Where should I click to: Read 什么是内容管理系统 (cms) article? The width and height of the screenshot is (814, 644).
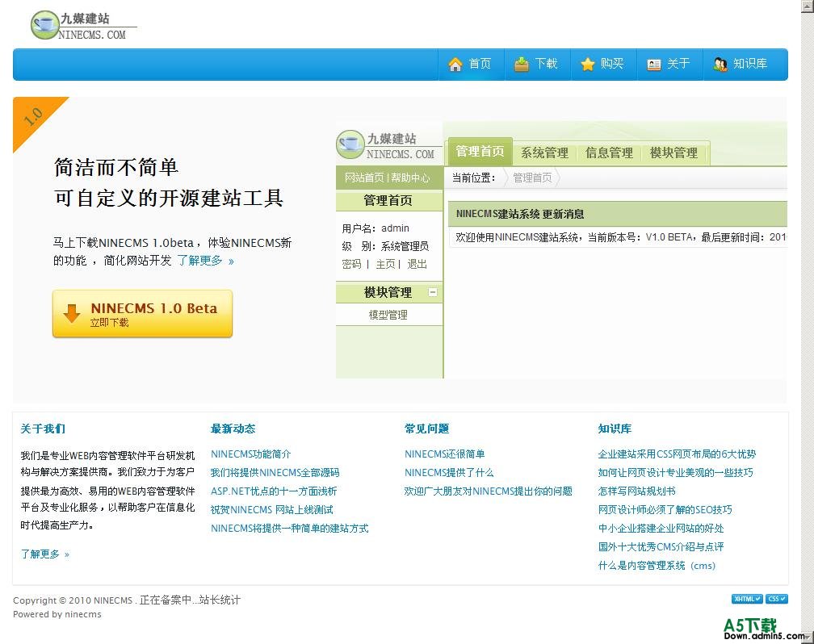pos(657,566)
